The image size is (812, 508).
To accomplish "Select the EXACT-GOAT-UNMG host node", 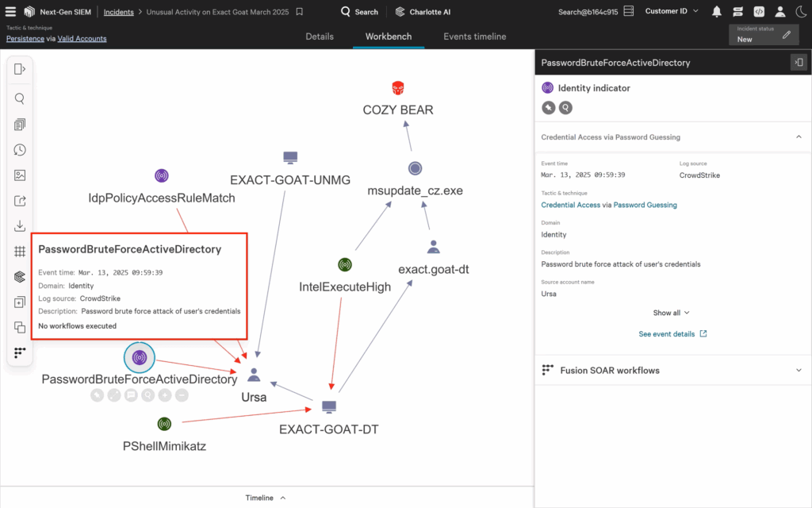I will click(290, 158).
